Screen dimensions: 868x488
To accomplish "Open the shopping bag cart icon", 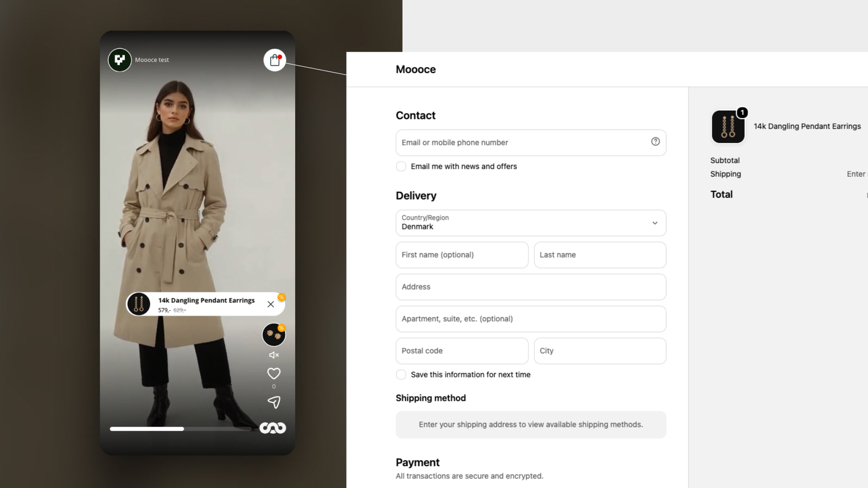I will click(x=275, y=60).
